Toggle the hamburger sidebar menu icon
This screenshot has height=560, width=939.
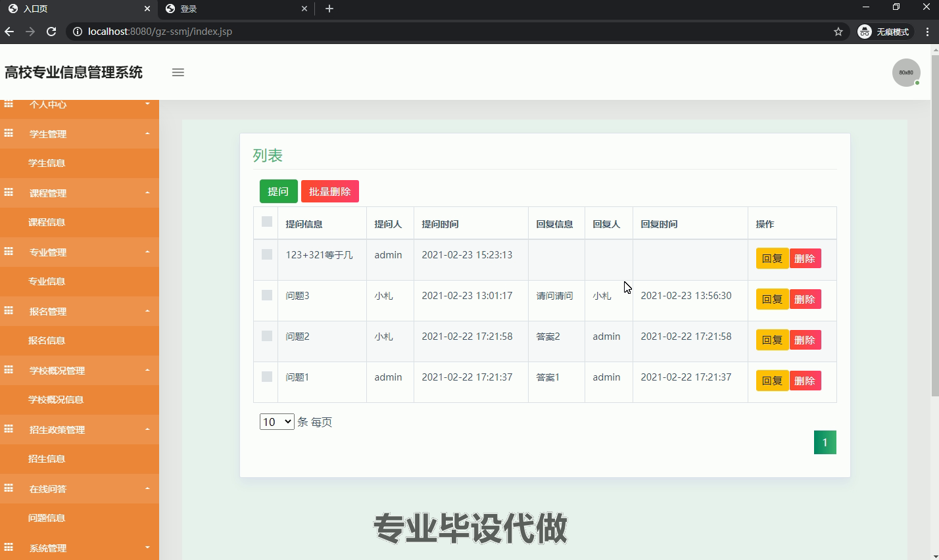click(x=178, y=72)
